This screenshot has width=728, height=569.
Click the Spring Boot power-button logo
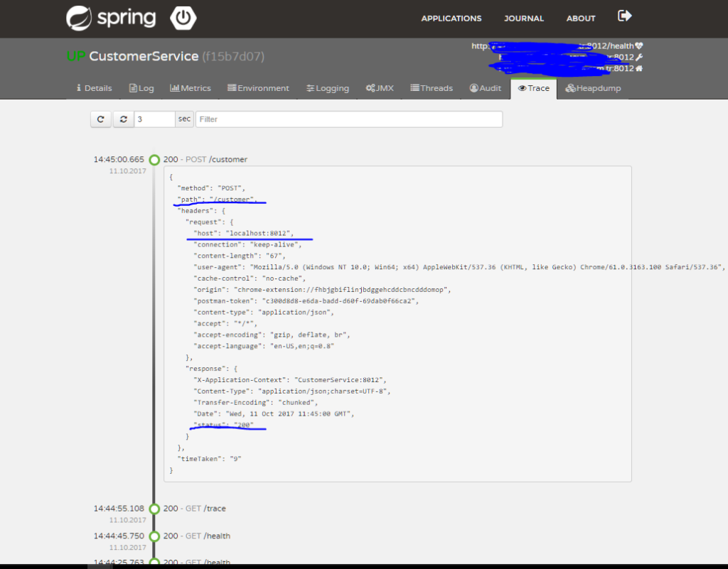coord(183,18)
